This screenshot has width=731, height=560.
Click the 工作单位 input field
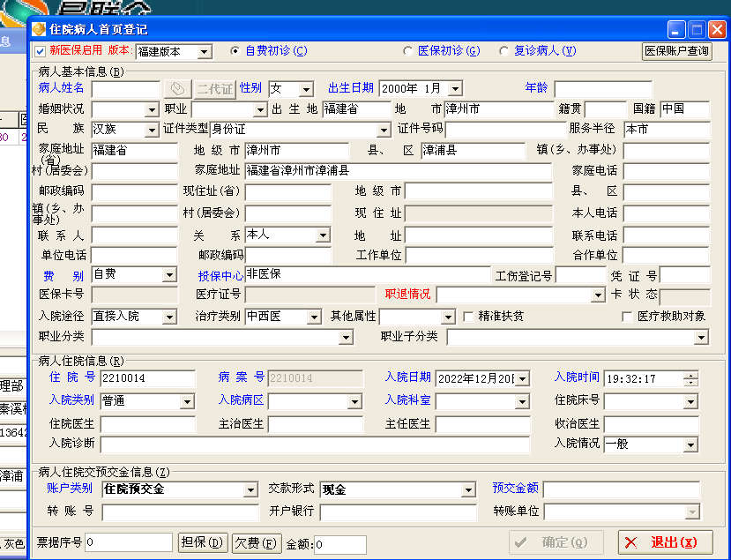click(x=479, y=256)
